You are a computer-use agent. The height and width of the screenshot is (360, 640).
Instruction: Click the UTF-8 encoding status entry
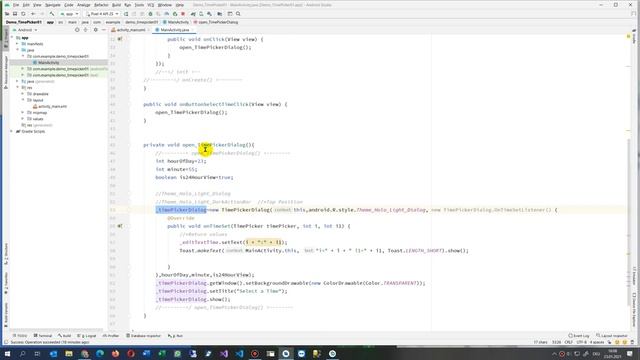click(581, 342)
